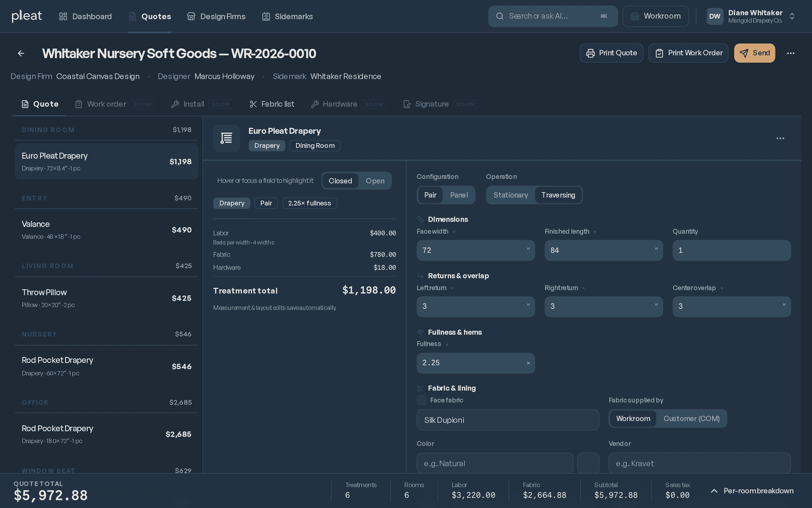Click the Fullness input
This screenshot has width=812, height=508.
pyautogui.click(x=476, y=363)
